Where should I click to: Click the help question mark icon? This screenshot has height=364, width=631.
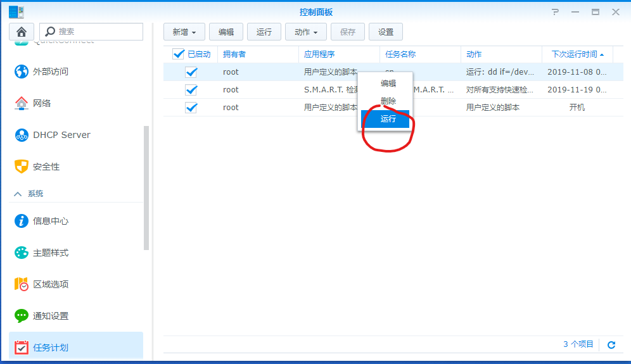pos(556,12)
